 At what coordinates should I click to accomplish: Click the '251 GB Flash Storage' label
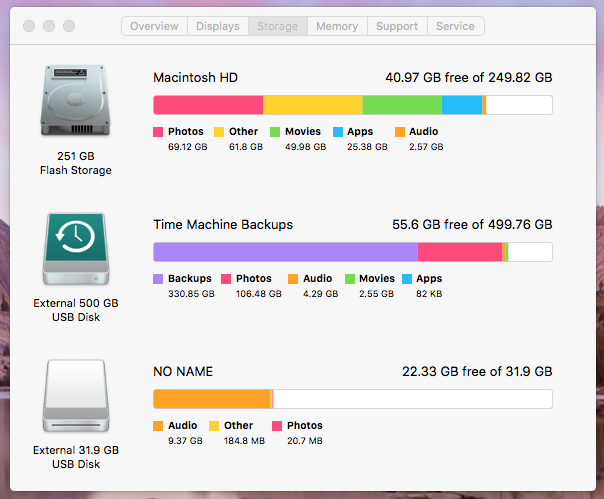coord(76,163)
